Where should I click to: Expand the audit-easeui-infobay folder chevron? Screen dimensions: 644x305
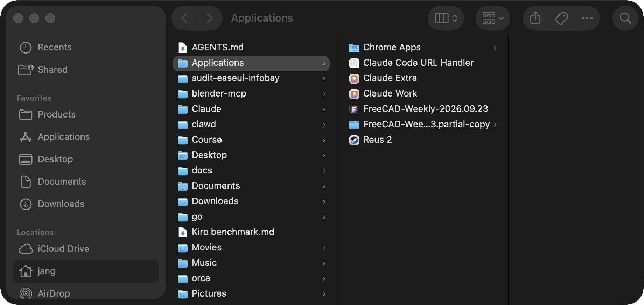click(x=324, y=79)
